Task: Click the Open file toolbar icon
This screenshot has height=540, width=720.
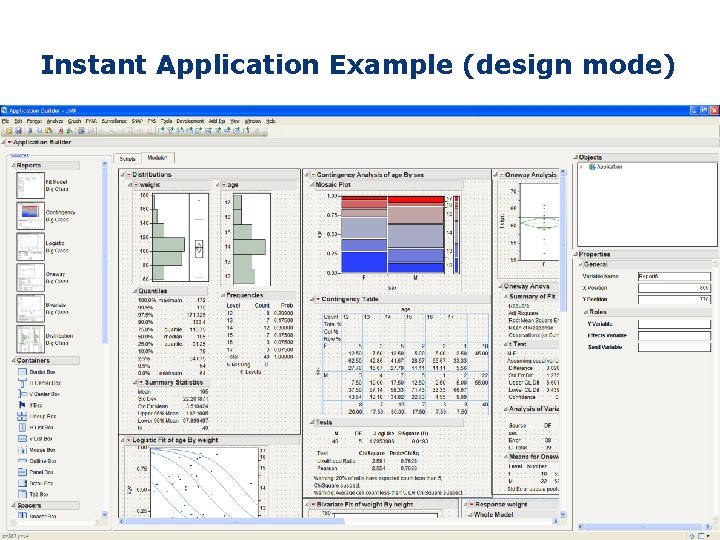Action: tap(9, 131)
